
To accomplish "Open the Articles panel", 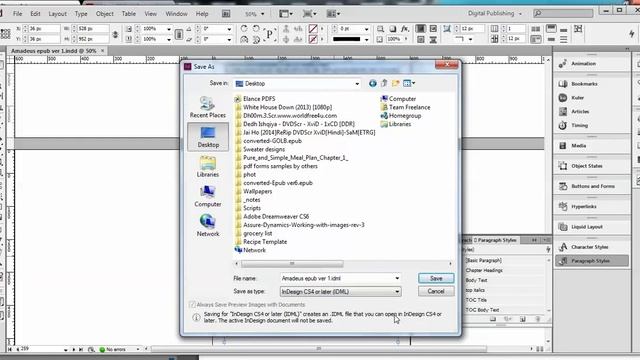I will [x=591, y=111].
